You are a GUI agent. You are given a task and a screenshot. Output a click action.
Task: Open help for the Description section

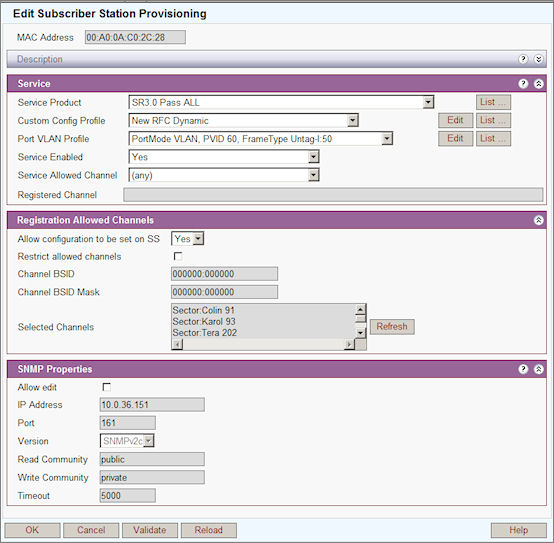pos(523,59)
